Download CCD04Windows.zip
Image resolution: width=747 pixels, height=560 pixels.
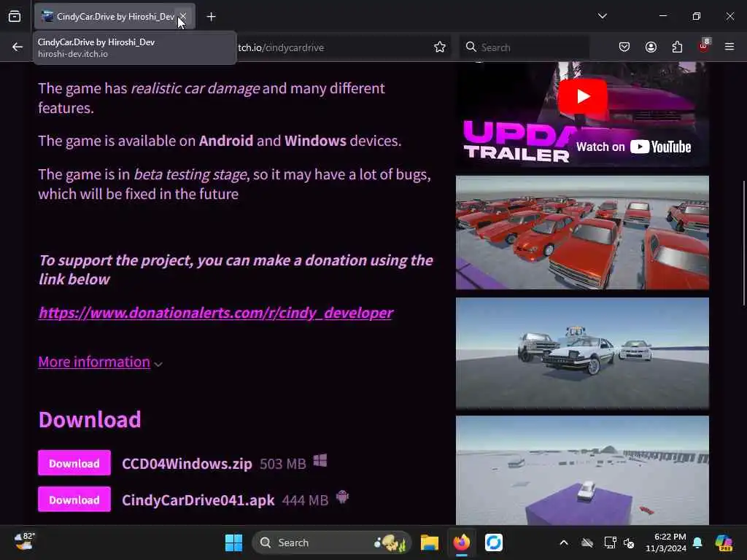[74, 463]
